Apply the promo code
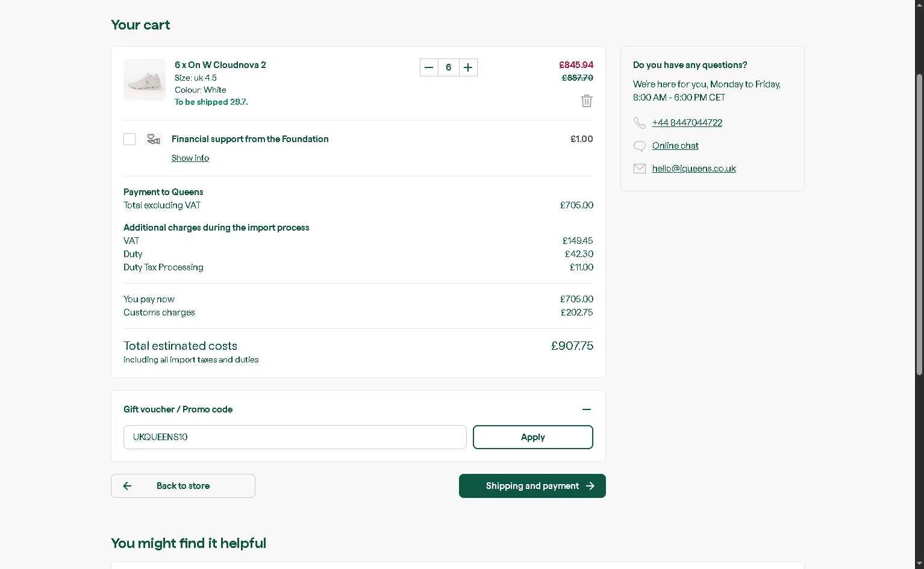Screen dimensions: 924x569 (x=533, y=437)
